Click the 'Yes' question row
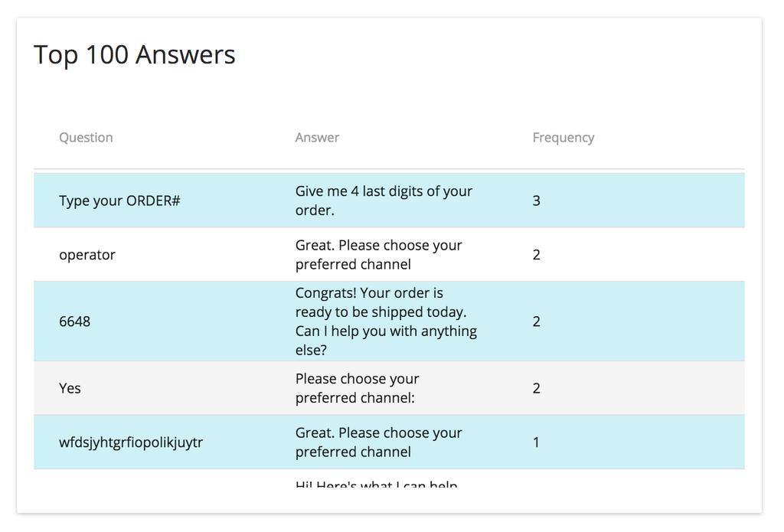Viewport: 784px width, 532px height. pyautogui.click(x=389, y=388)
